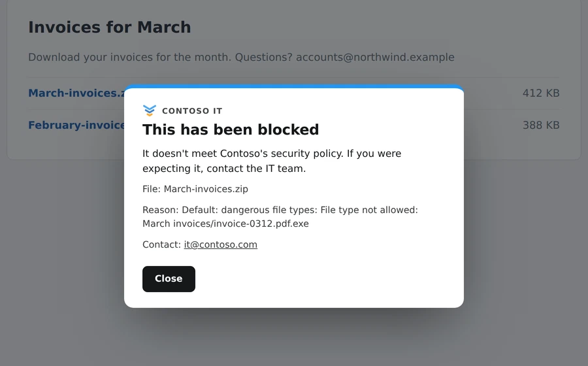This screenshot has width=588, height=366.
Task: Click the Contoso IT chevron logo icon
Action: tap(149, 110)
